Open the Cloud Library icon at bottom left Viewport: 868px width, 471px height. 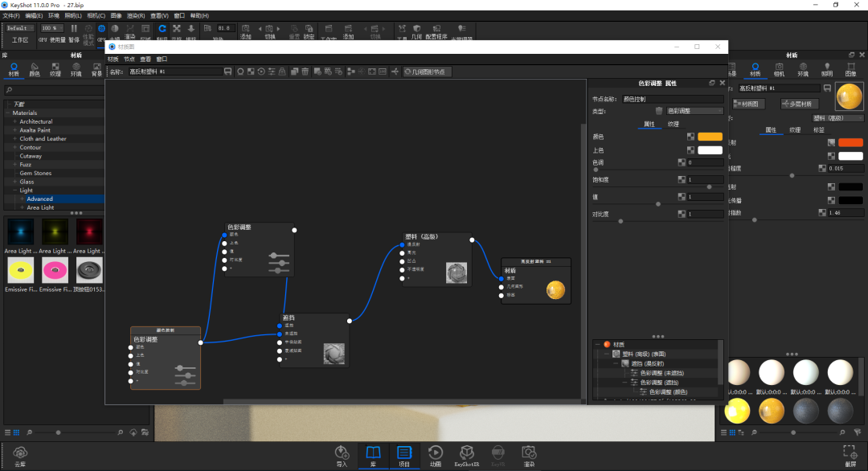tap(20, 453)
